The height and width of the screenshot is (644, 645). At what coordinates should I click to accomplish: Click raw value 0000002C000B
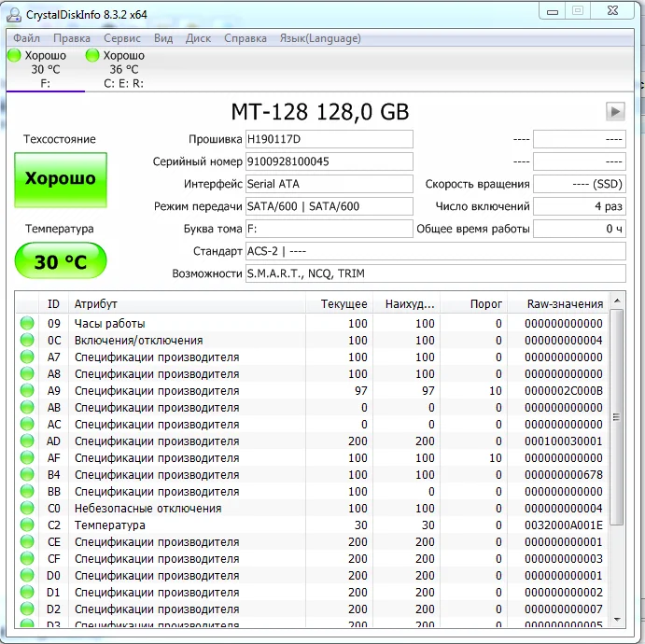[564, 391]
